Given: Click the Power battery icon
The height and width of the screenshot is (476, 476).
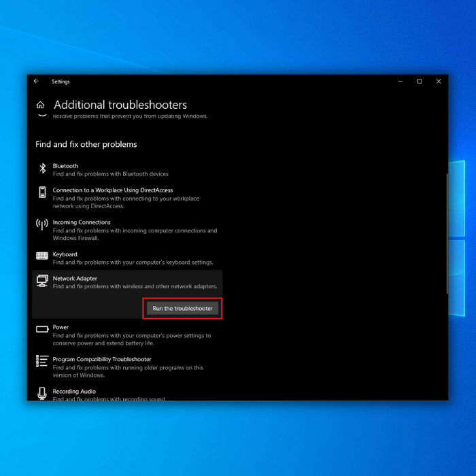Looking at the screenshot, I should click(42, 329).
